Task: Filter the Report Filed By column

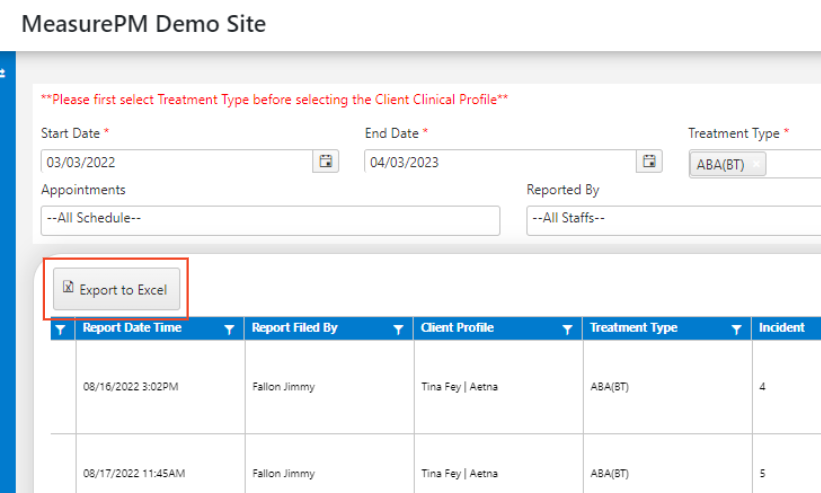Action: click(x=398, y=329)
